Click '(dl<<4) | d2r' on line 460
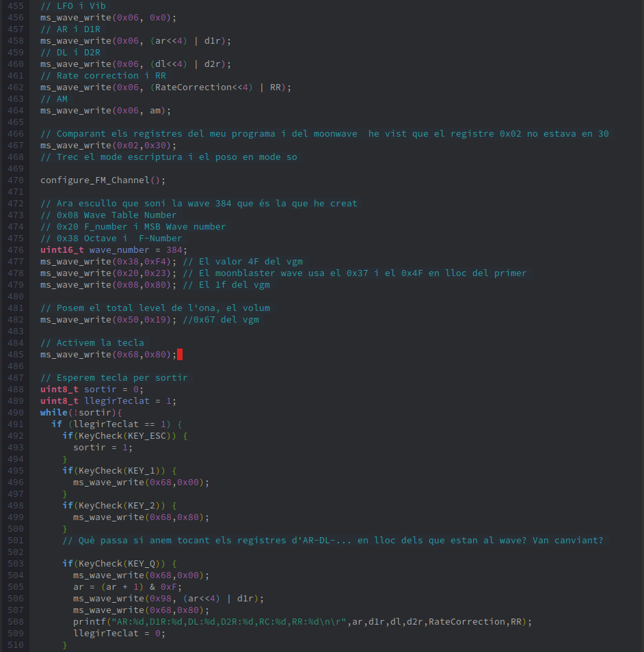The image size is (644, 652). tap(187, 64)
